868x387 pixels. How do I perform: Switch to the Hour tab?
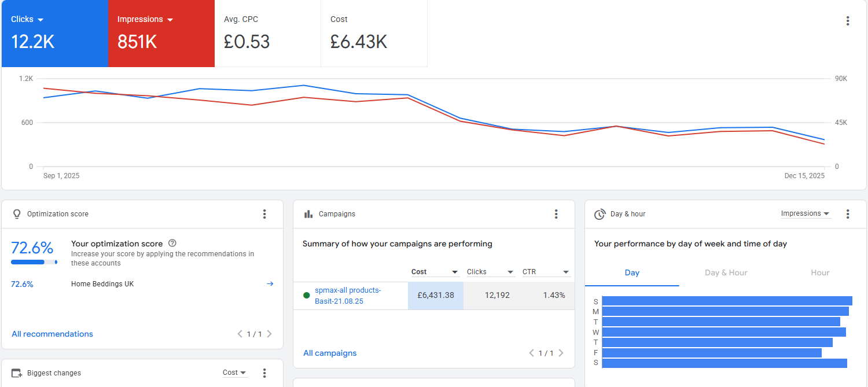point(820,272)
